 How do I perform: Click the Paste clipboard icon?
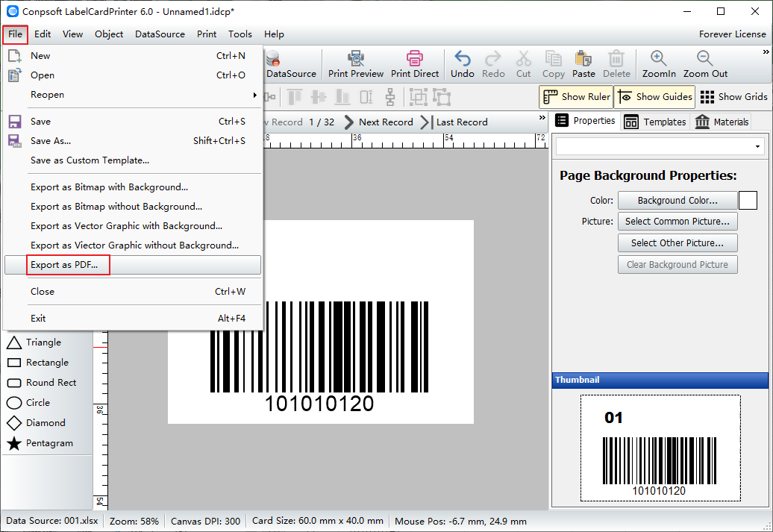pos(583,58)
